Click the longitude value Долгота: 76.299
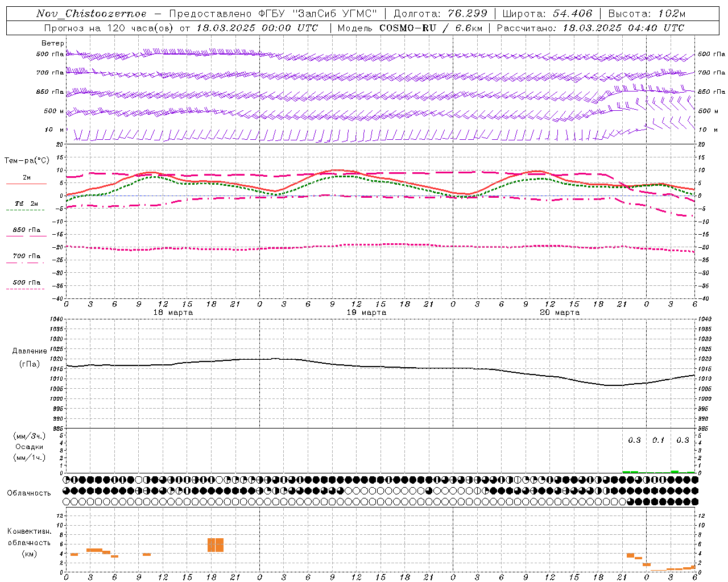Image resolution: width=728 pixels, height=582 pixels. [x=440, y=14]
